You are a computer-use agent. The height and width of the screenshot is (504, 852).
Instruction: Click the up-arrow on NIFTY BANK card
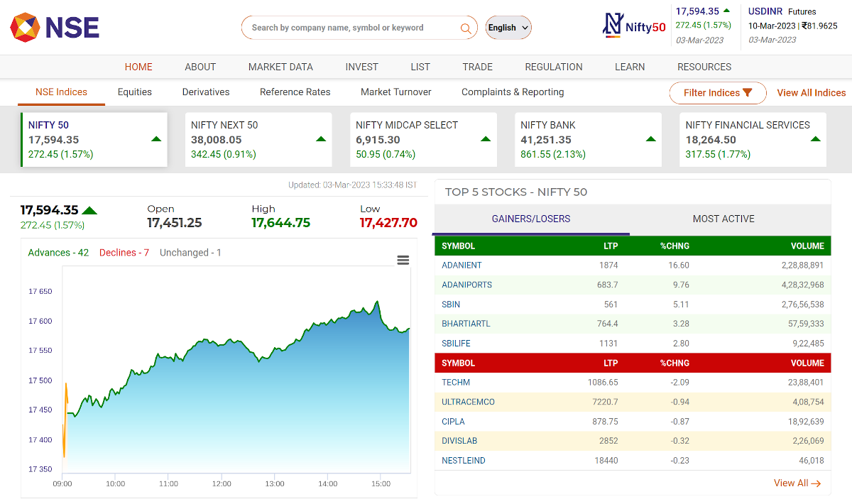click(x=650, y=139)
